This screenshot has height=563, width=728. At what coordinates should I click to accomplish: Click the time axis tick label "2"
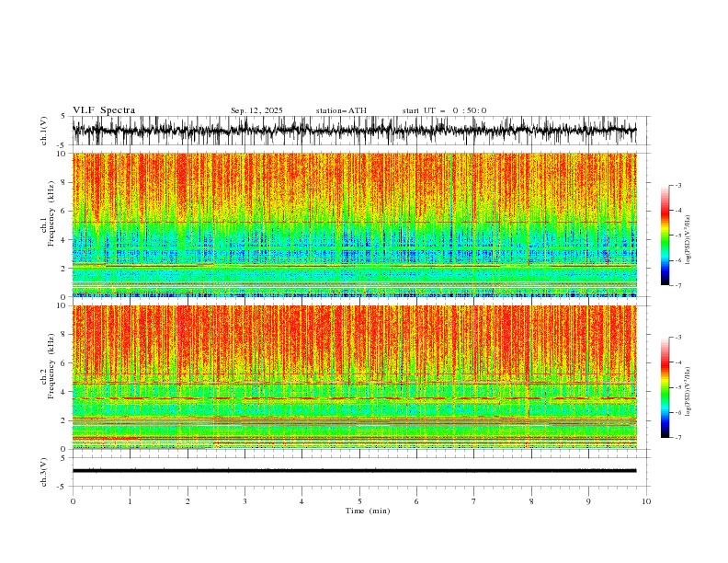[188, 501]
